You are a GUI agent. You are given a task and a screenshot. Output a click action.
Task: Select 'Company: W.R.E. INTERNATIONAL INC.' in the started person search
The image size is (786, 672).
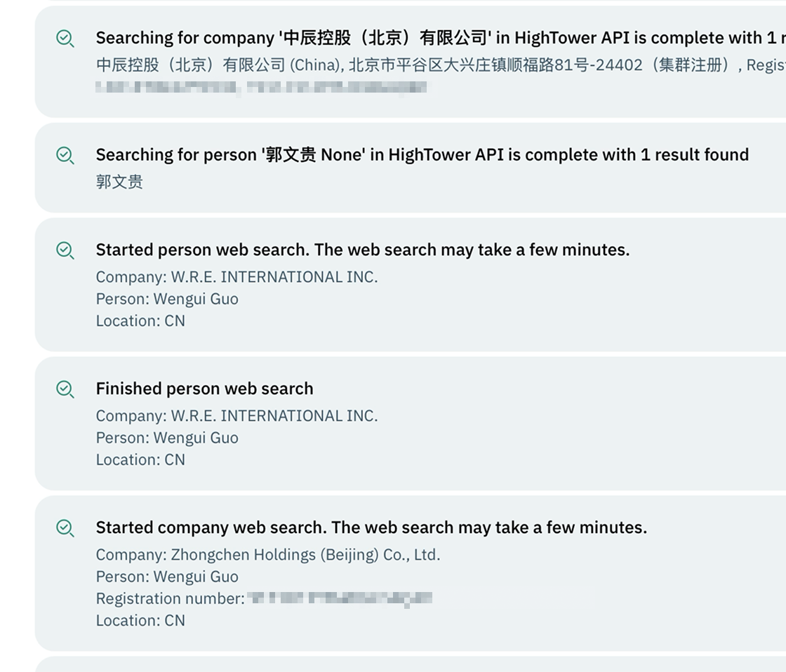pos(237,277)
